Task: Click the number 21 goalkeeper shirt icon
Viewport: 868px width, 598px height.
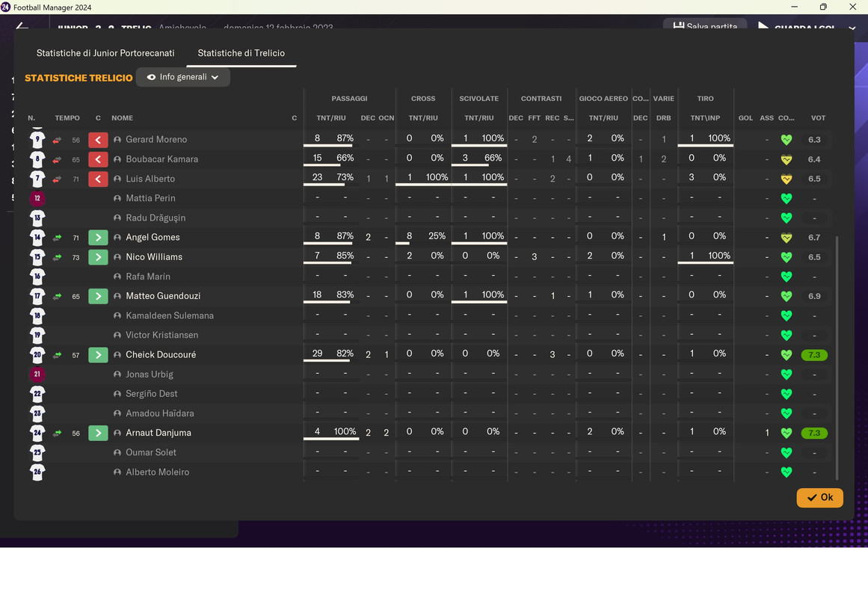Action: [x=37, y=374]
